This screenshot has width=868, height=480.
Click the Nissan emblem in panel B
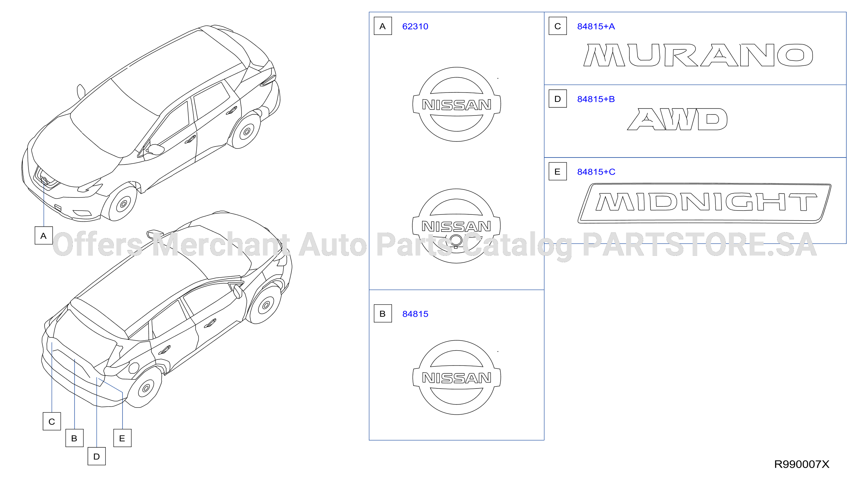click(457, 377)
